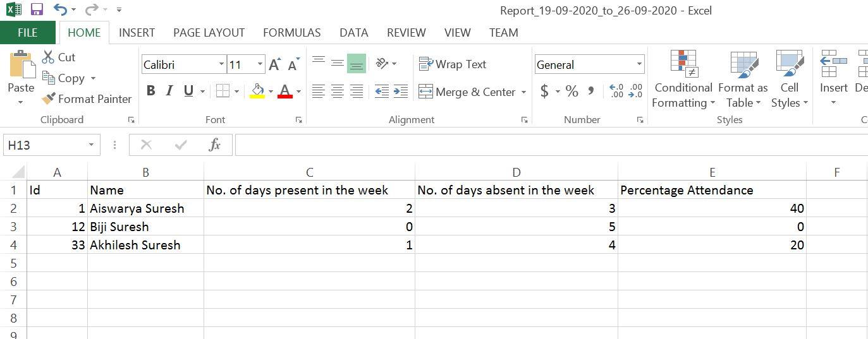Click the Increase Indent icon

tap(401, 92)
